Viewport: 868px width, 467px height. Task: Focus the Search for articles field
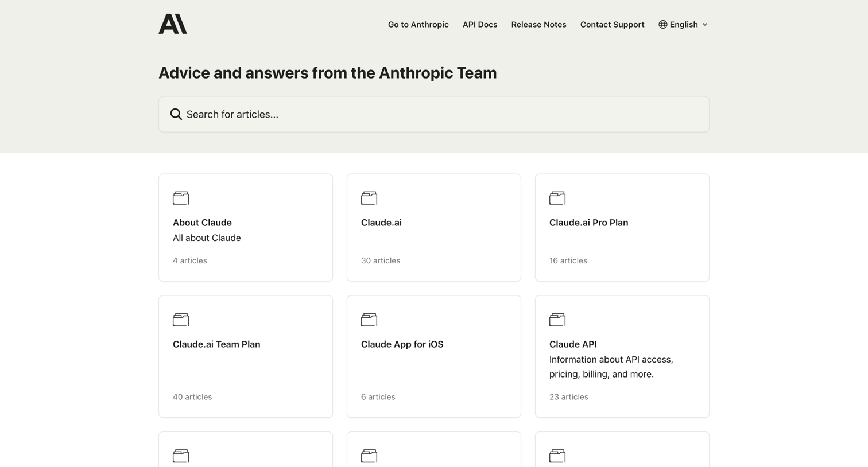point(434,114)
